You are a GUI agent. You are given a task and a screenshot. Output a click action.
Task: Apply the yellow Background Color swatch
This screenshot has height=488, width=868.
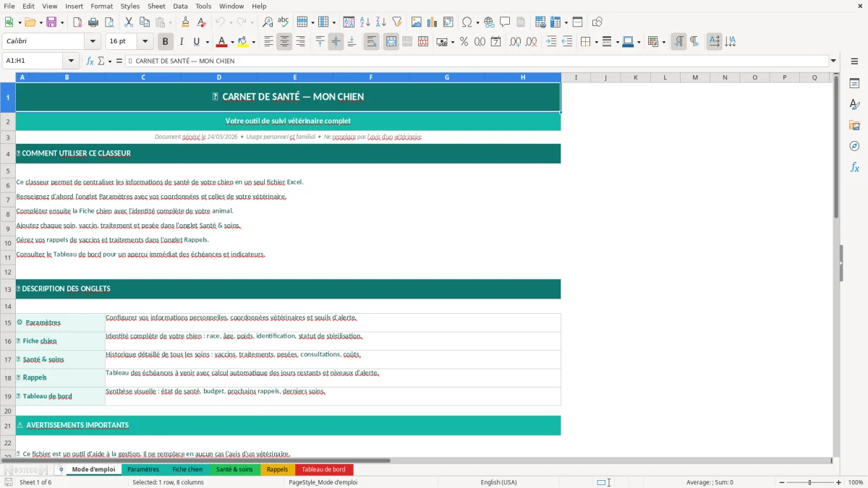(242, 41)
